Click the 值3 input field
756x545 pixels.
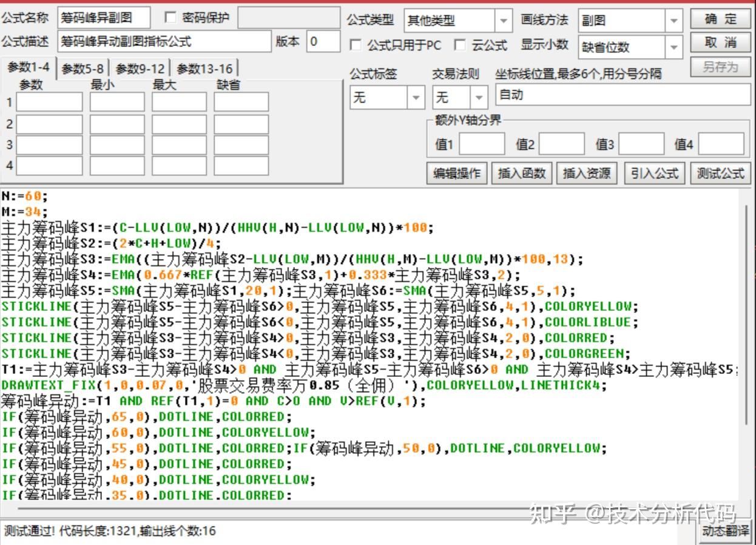pyautogui.click(x=641, y=144)
